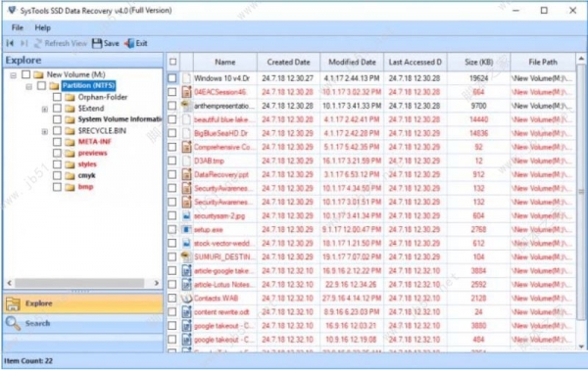The image size is (588, 370).
Task: Sort by Size (KB) column header
Action: [x=479, y=63]
